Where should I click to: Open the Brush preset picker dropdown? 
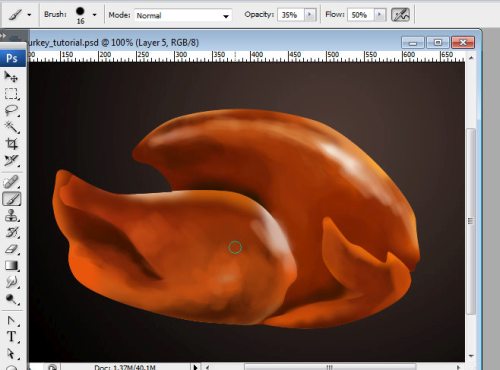click(x=94, y=15)
